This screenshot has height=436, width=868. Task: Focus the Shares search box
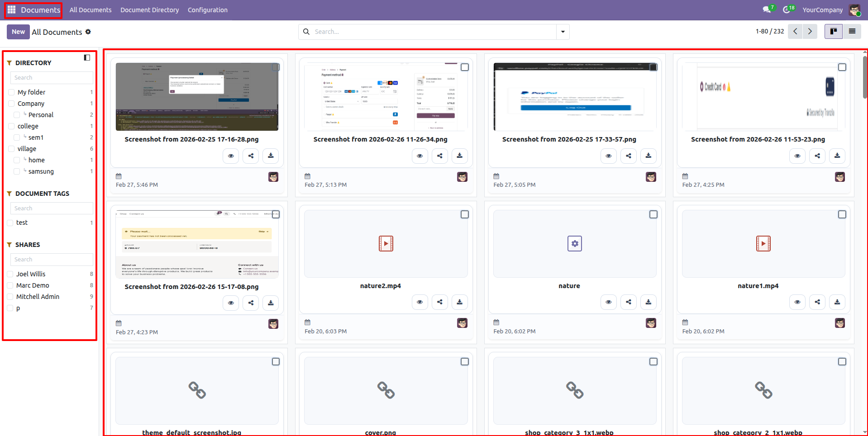click(52, 260)
